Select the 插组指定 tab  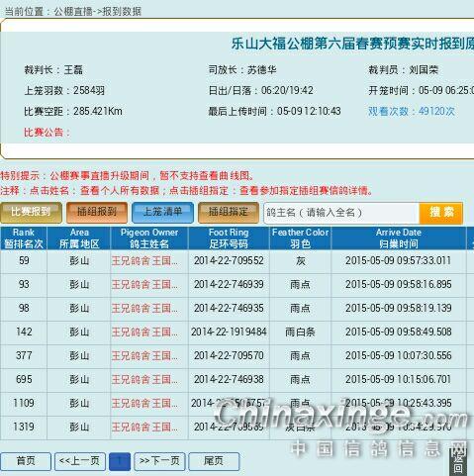pos(229,213)
